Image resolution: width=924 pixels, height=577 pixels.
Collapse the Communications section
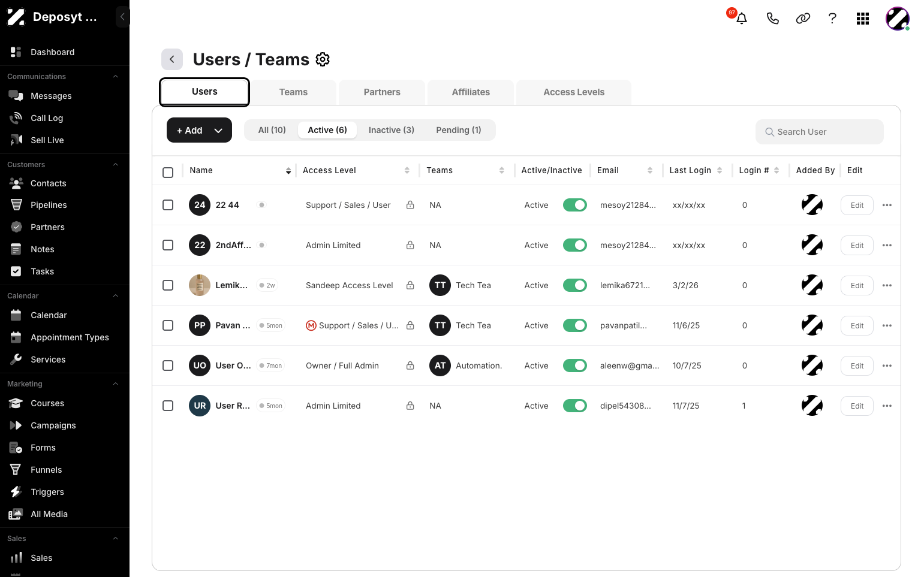click(116, 77)
